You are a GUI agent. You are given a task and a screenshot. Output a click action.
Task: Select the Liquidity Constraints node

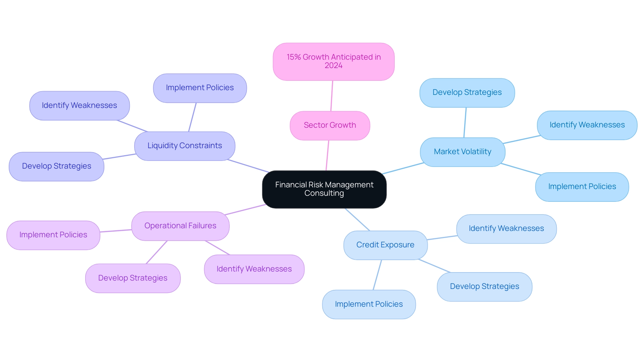[184, 145]
